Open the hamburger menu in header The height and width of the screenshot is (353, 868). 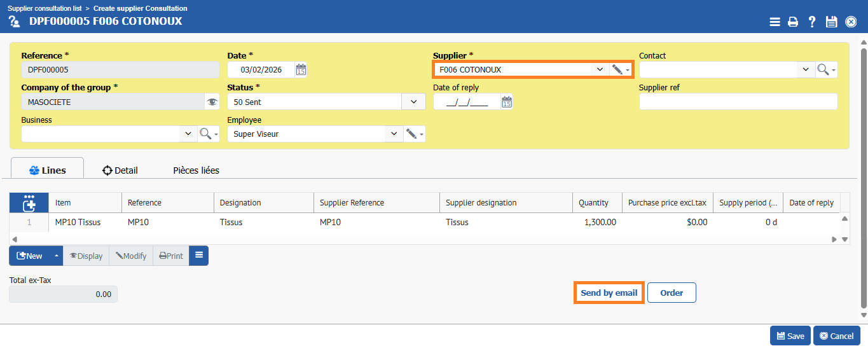(775, 22)
